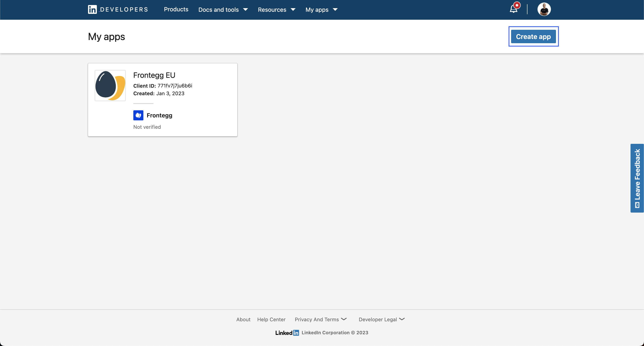Click the red notification badge dot

click(517, 5)
